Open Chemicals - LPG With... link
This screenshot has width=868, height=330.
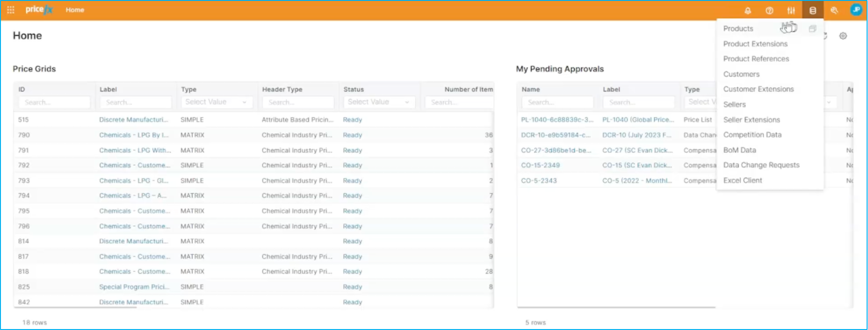[x=135, y=150]
